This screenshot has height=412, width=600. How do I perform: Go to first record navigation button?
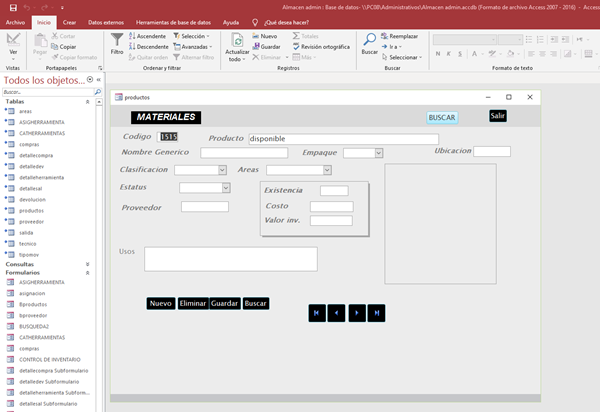coord(317,313)
